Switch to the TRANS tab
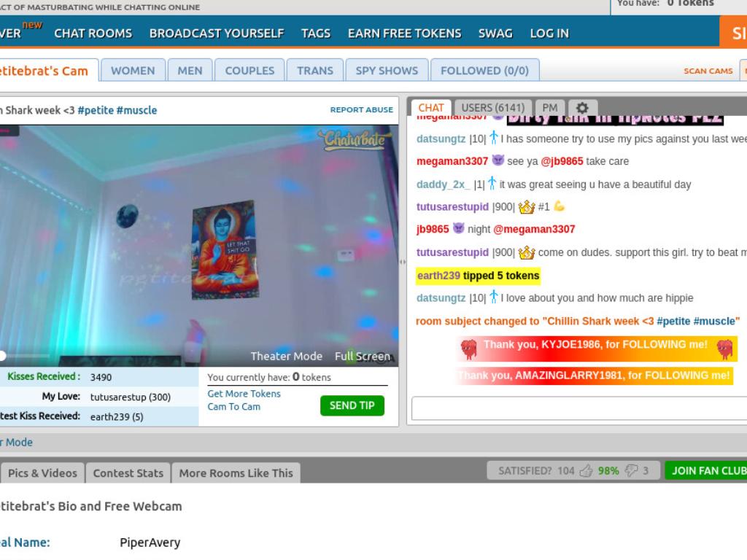The height and width of the screenshot is (560, 747). tap(315, 71)
